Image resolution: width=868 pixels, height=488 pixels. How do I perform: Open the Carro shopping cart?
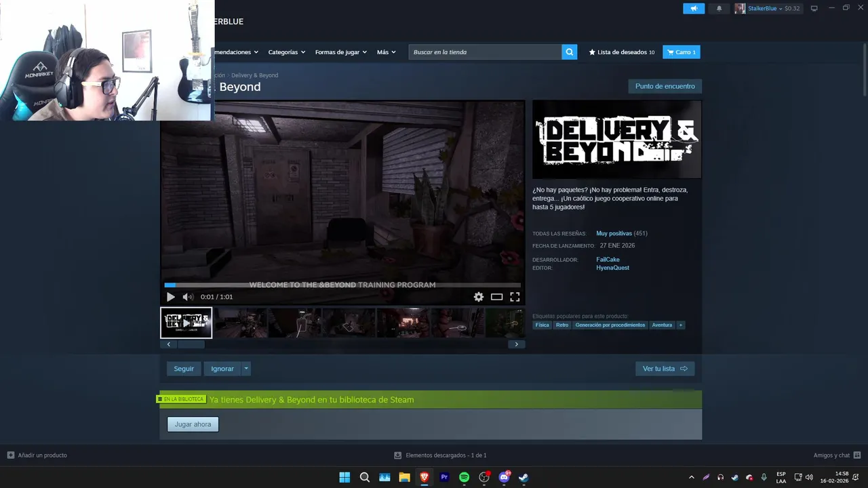click(682, 52)
